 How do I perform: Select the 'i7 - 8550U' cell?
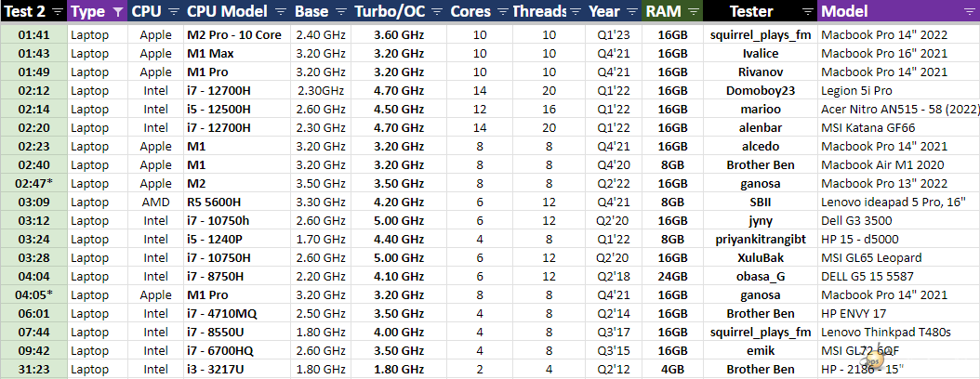click(x=237, y=333)
